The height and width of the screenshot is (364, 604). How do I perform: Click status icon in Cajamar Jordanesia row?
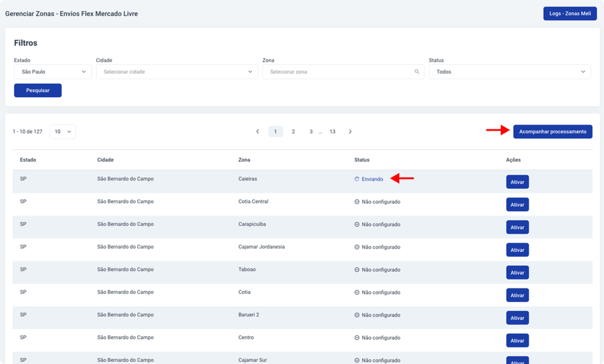click(x=357, y=247)
